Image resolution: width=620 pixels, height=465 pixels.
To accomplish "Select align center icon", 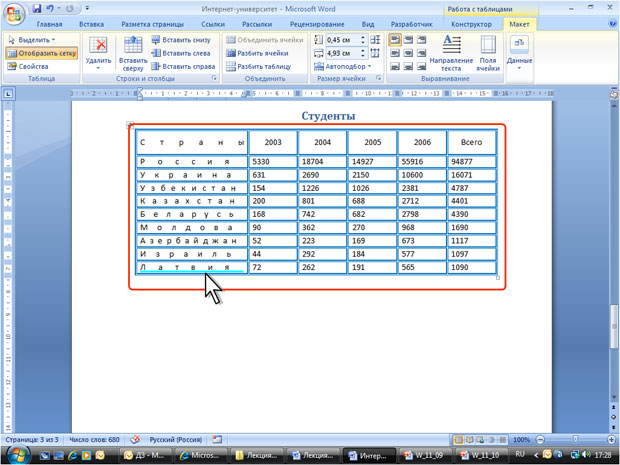I will coord(408,53).
